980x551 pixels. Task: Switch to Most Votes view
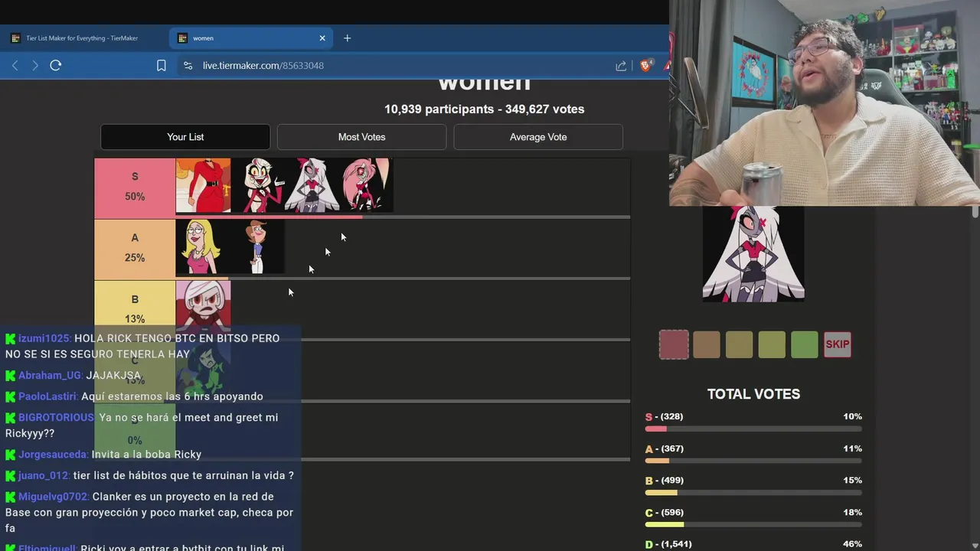tap(361, 137)
